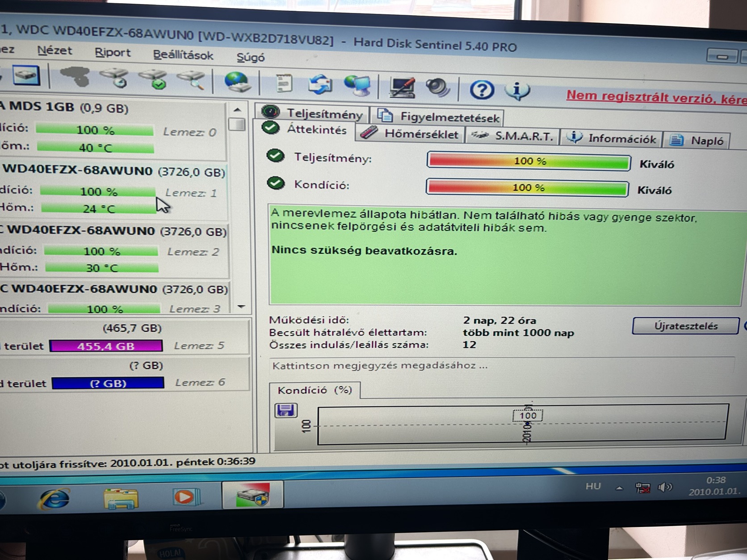The height and width of the screenshot is (560, 747).
Task: Click the network icon in the system tray
Action: [643, 488]
